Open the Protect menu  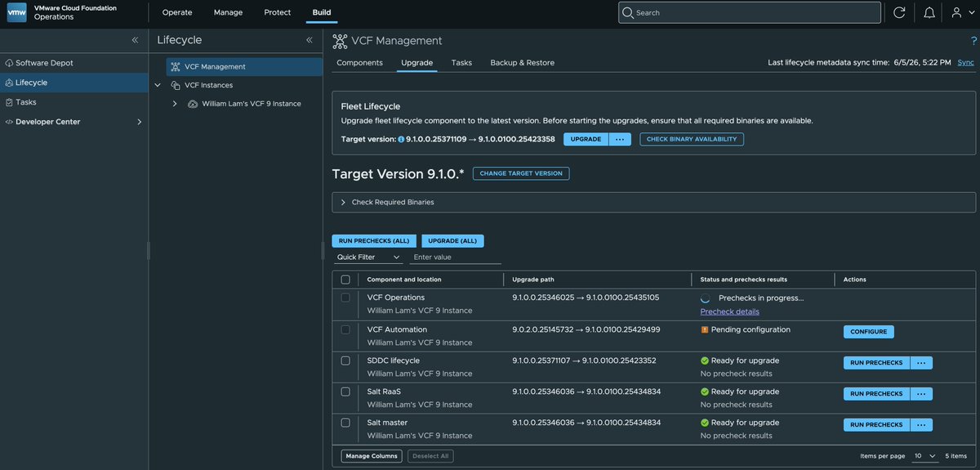click(278, 12)
